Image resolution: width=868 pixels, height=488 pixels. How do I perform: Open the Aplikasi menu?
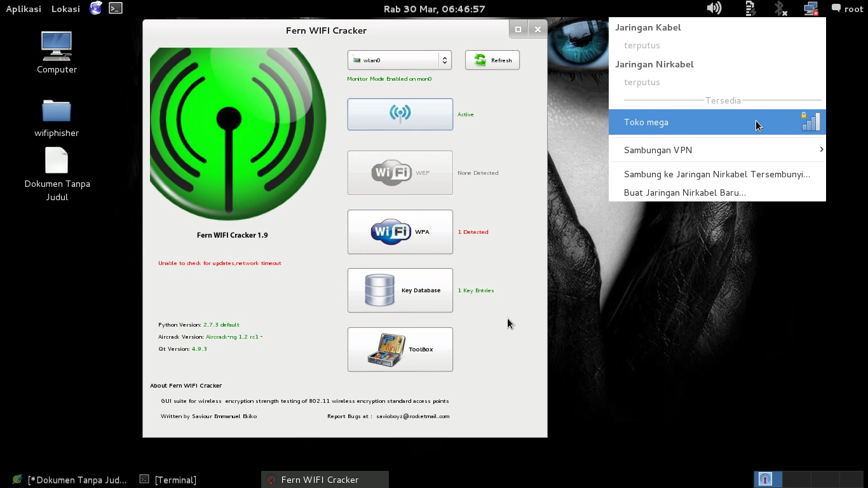24,9
